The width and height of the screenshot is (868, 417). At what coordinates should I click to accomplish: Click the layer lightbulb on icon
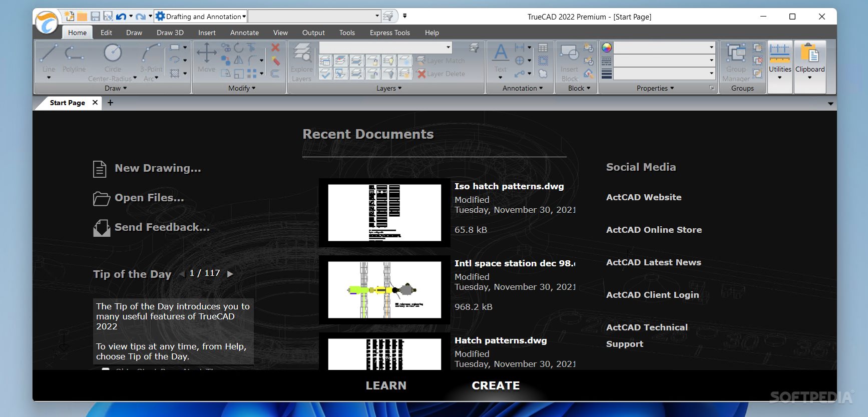(x=388, y=61)
